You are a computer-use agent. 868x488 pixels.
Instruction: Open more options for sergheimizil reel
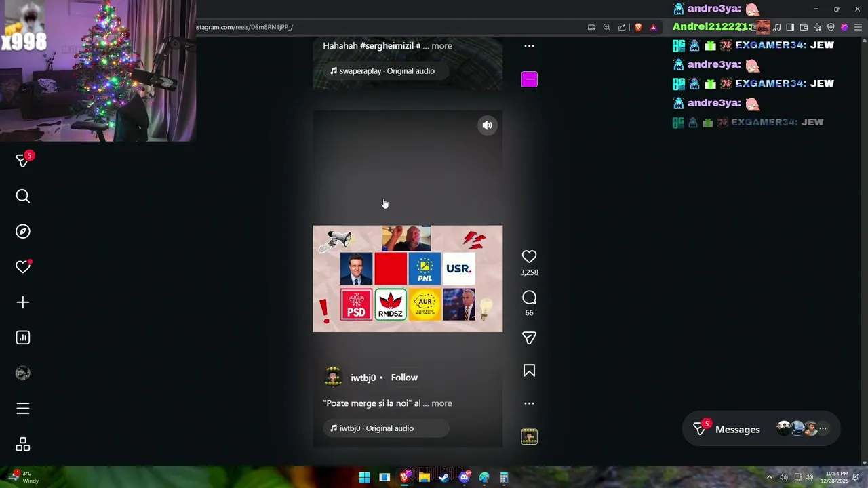[529, 46]
